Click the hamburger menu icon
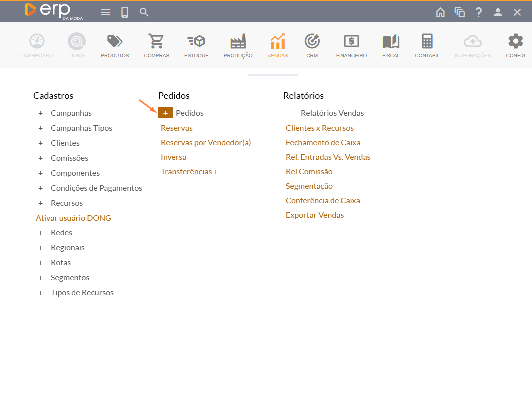The width and height of the screenshot is (532, 407). pyautogui.click(x=106, y=12)
